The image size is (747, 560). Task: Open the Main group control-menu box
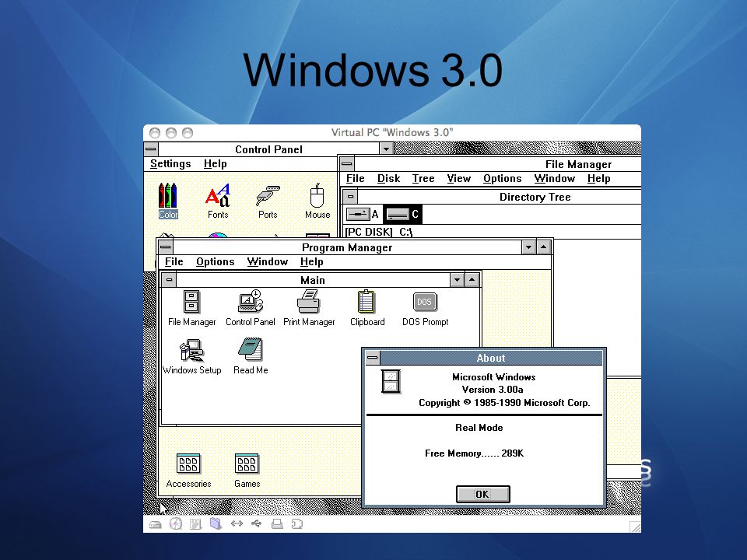click(x=169, y=279)
